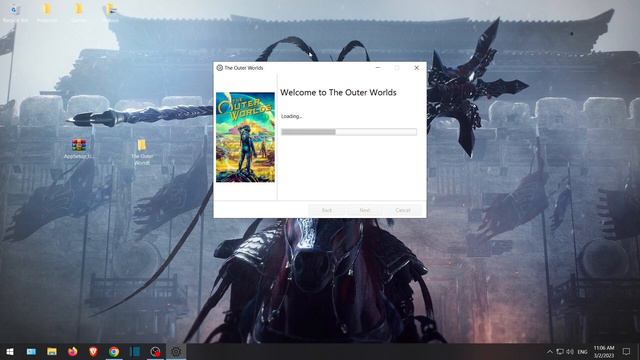Image resolution: width=640 pixels, height=360 pixels.
Task: Show hidden system tray icons
Action: point(549,351)
